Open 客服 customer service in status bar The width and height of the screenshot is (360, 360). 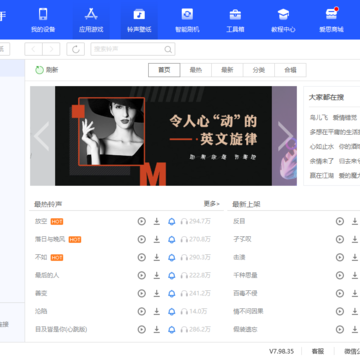point(318,351)
